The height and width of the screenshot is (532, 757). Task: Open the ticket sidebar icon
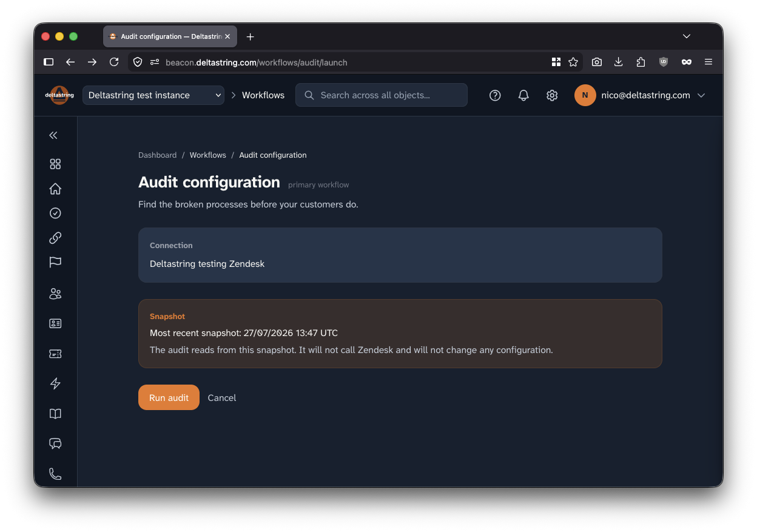(x=55, y=354)
